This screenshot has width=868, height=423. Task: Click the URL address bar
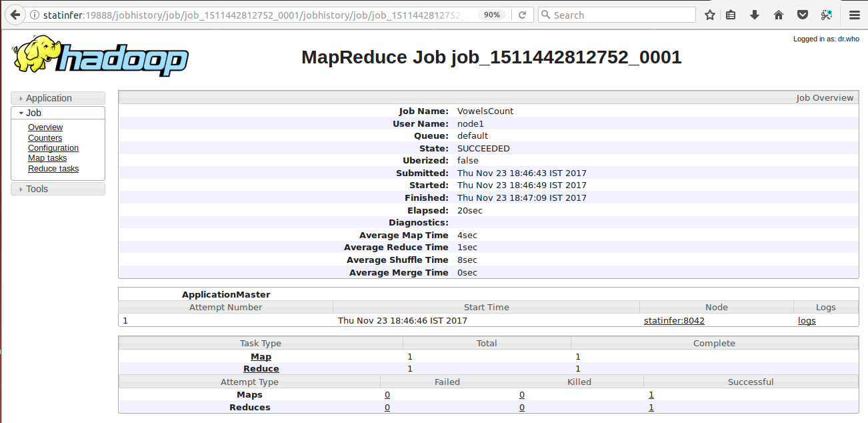[253, 15]
